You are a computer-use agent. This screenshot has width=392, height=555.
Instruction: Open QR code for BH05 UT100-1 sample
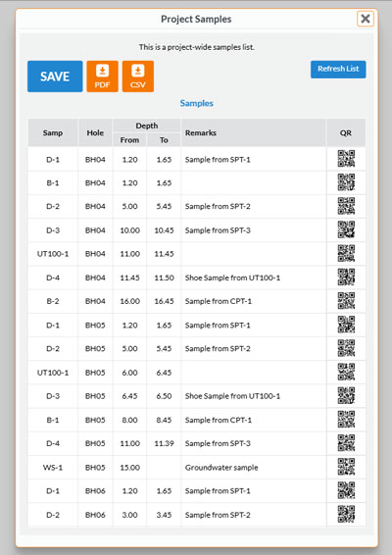[346, 372]
